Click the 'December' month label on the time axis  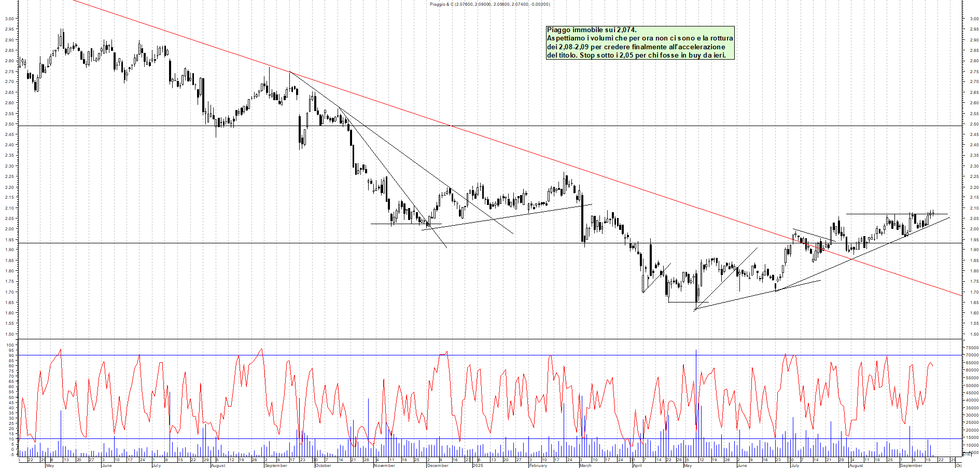pos(437,465)
